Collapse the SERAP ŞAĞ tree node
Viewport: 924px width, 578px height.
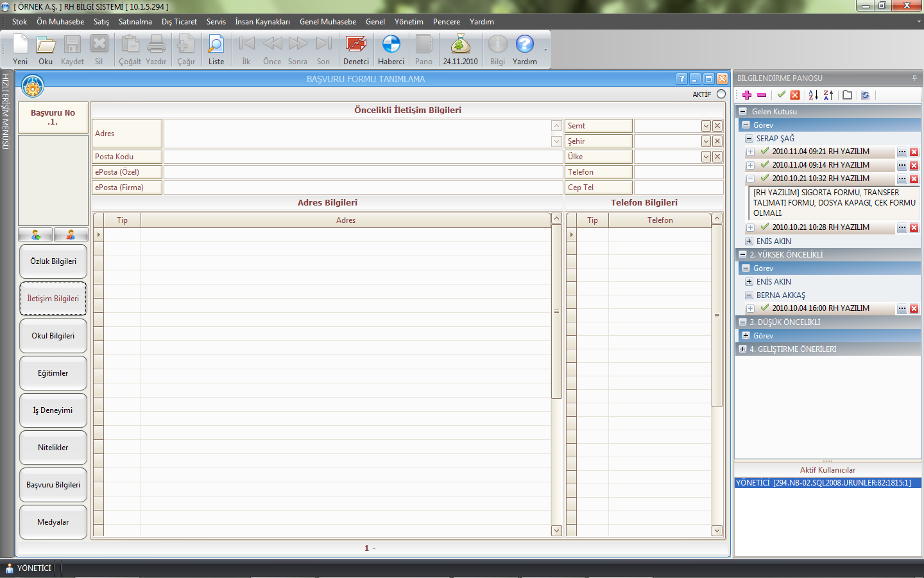click(749, 139)
